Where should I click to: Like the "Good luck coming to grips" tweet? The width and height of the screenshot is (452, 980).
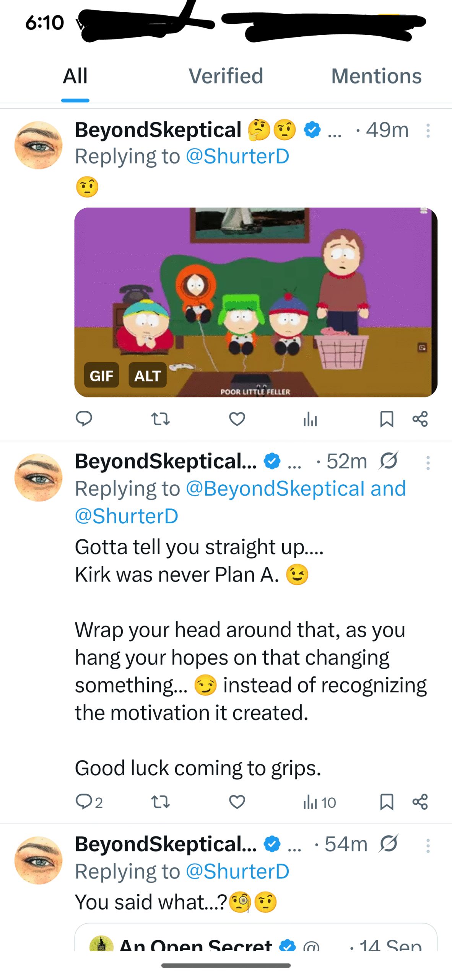pos(237,802)
